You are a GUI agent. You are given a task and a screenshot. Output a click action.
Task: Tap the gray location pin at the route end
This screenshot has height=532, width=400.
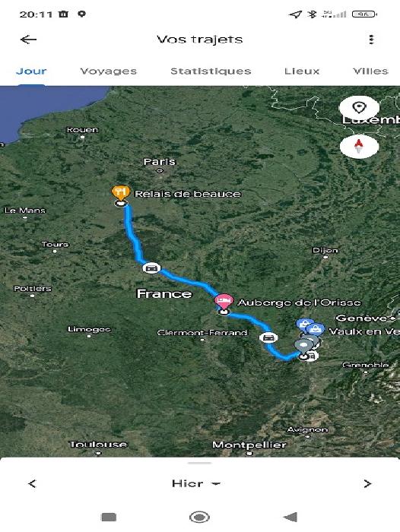[303, 346]
